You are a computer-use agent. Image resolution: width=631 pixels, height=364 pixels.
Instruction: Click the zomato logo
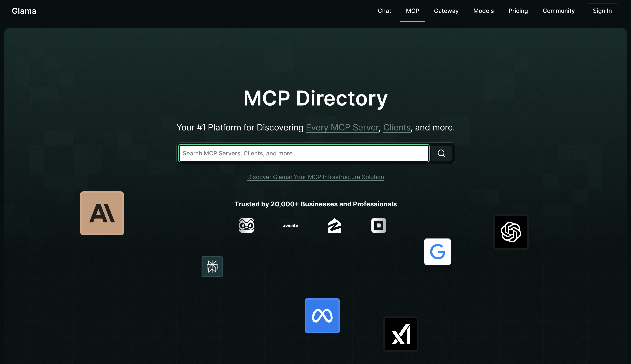tap(290, 225)
